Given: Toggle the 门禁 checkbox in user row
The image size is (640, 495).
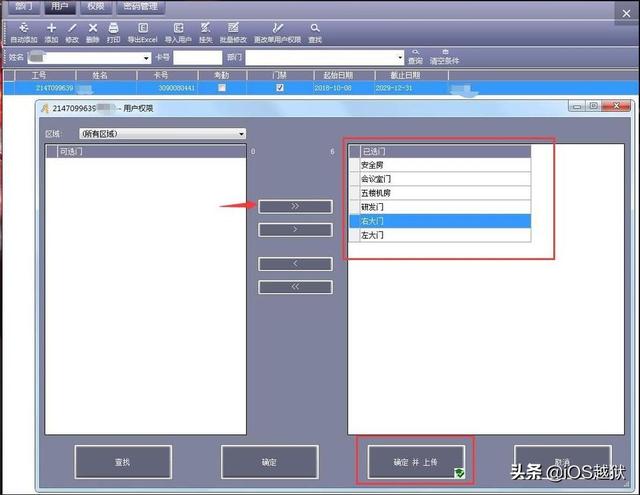Looking at the screenshot, I should click(280, 88).
